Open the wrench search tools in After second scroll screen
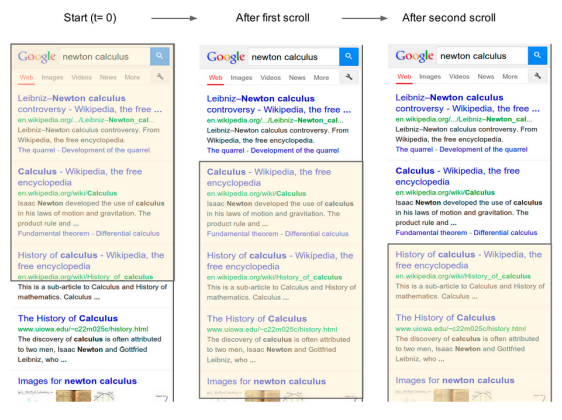The height and width of the screenshot is (420, 562). point(538,76)
